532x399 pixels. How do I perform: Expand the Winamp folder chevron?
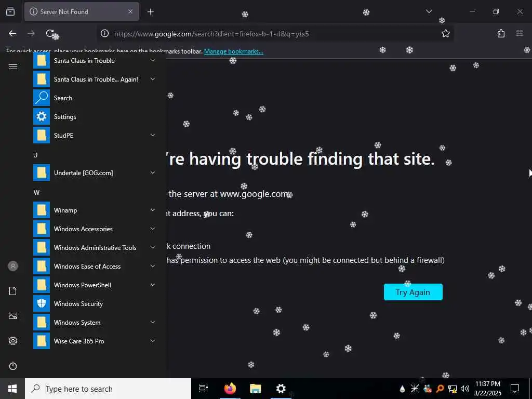[x=153, y=210]
